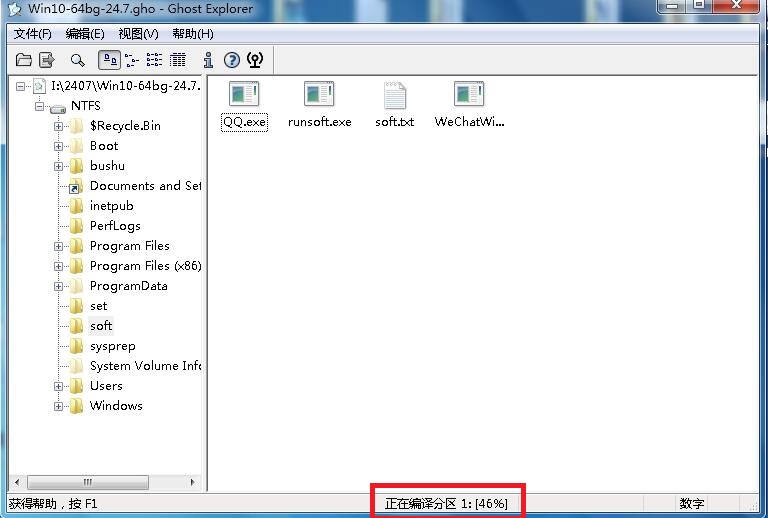Viewport: 768px width, 518px height.
Task: Click the 数字 status bar indicator
Action: [692, 503]
